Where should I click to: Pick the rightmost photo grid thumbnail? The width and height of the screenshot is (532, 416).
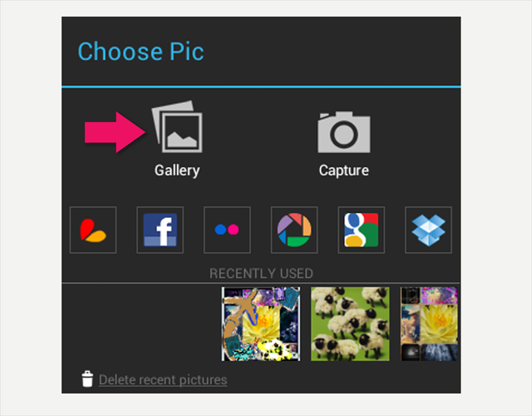tap(429, 324)
